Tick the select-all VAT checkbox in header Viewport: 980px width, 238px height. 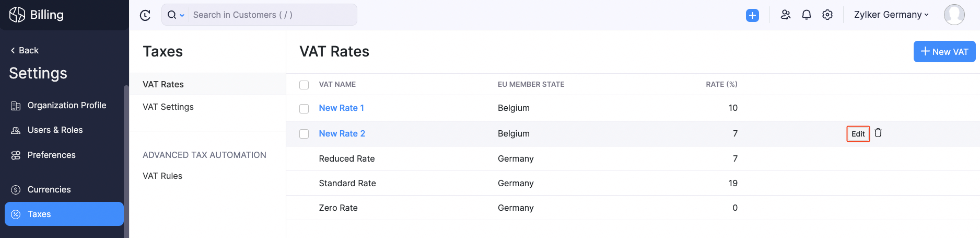(x=304, y=85)
